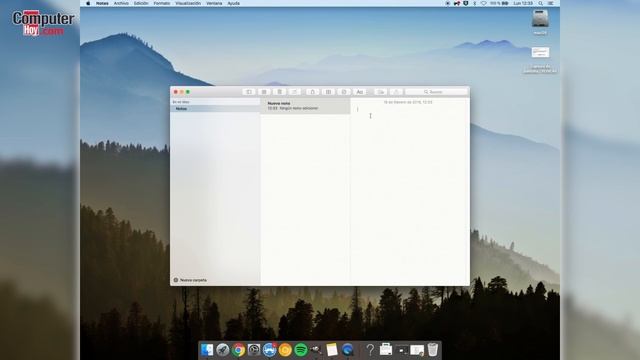Open the blue badged app in dock
Viewport: 640px width, 360px height.
269,350
